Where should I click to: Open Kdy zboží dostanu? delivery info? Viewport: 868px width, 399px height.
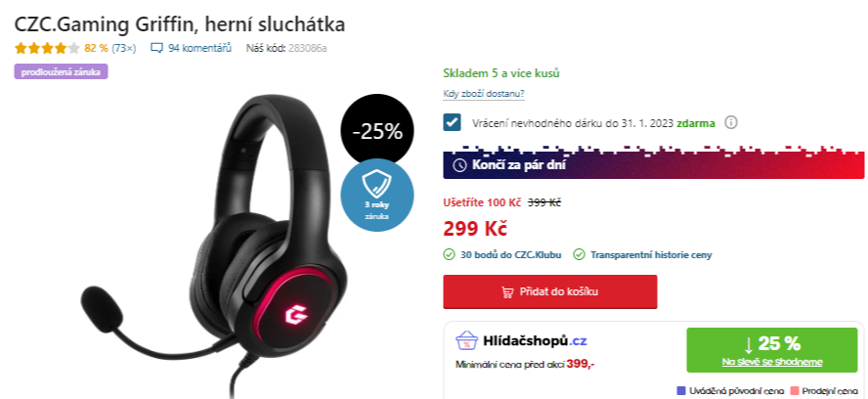pos(484,94)
